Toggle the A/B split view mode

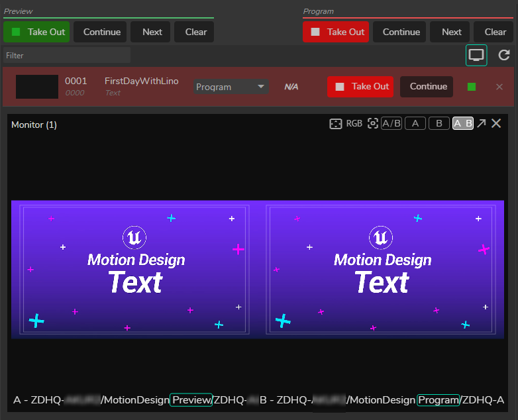pyautogui.click(x=391, y=124)
